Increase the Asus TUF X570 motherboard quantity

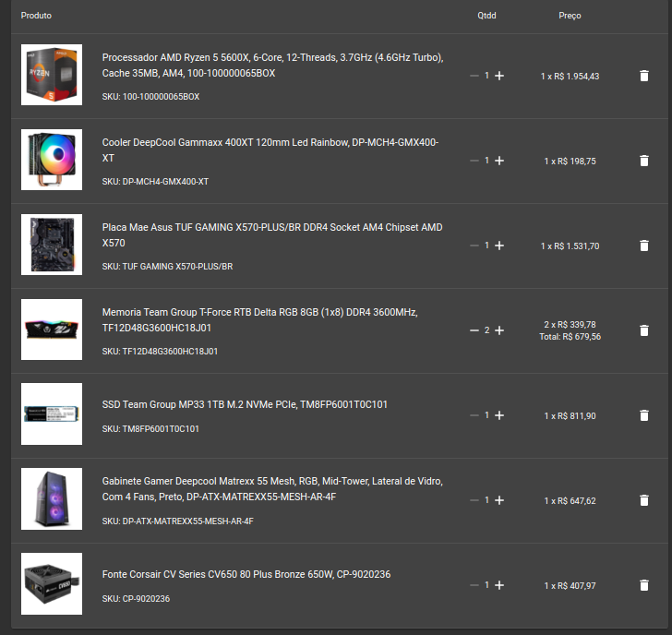pos(499,246)
